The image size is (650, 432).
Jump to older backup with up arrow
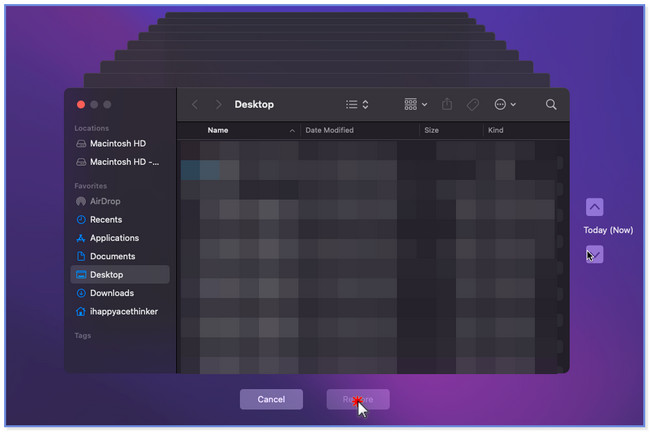click(594, 207)
